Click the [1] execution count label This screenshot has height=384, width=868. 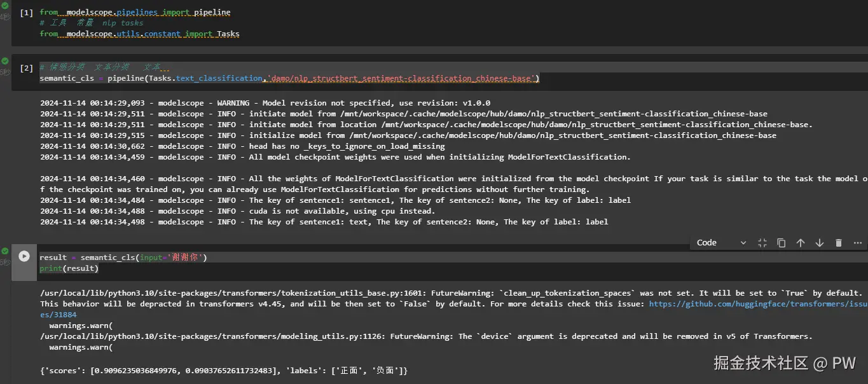click(26, 12)
